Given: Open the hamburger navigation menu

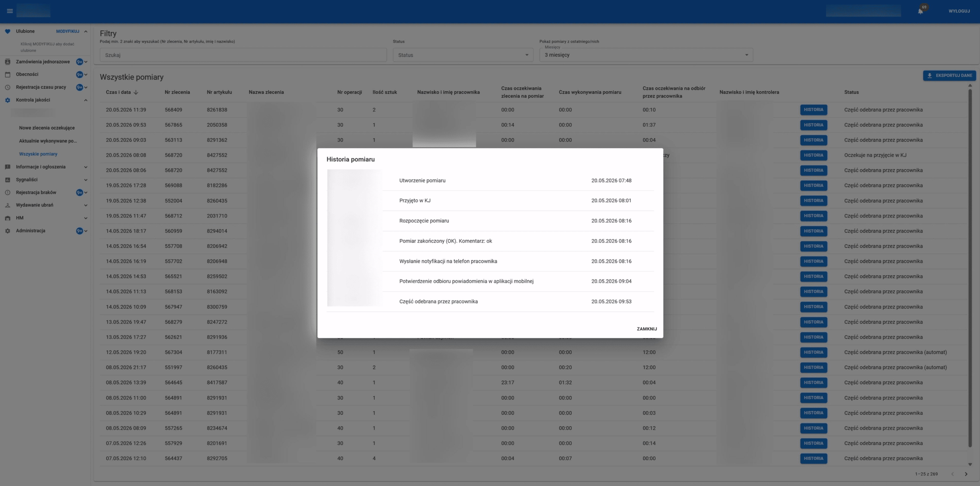Looking at the screenshot, I should (10, 11).
